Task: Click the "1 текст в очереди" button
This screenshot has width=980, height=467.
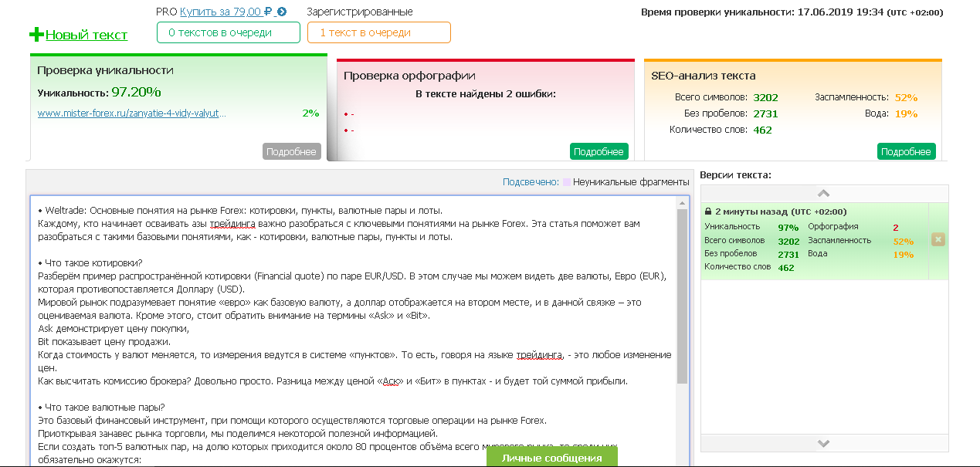Action: (x=378, y=32)
